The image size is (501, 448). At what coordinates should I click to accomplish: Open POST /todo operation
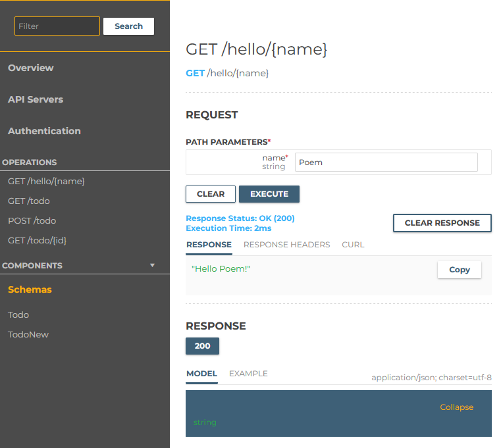(32, 220)
